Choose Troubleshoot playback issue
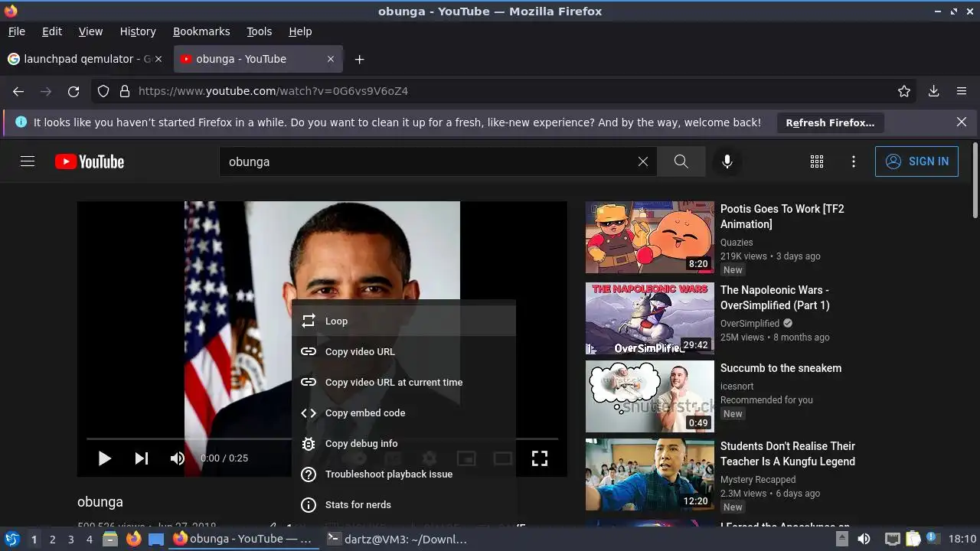980x551 pixels. pos(403,474)
